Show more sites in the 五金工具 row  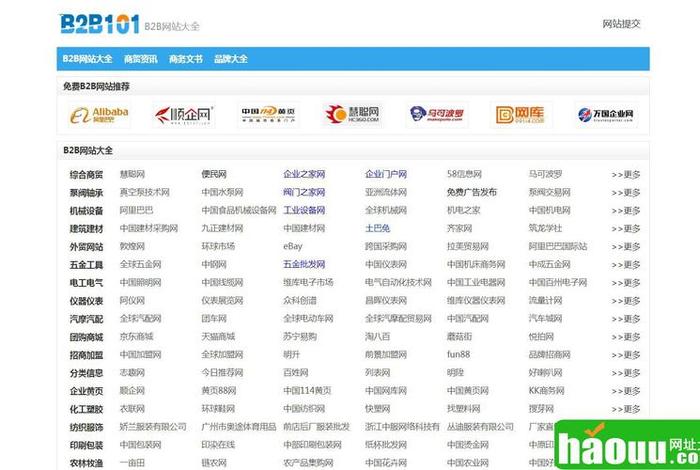(x=626, y=265)
